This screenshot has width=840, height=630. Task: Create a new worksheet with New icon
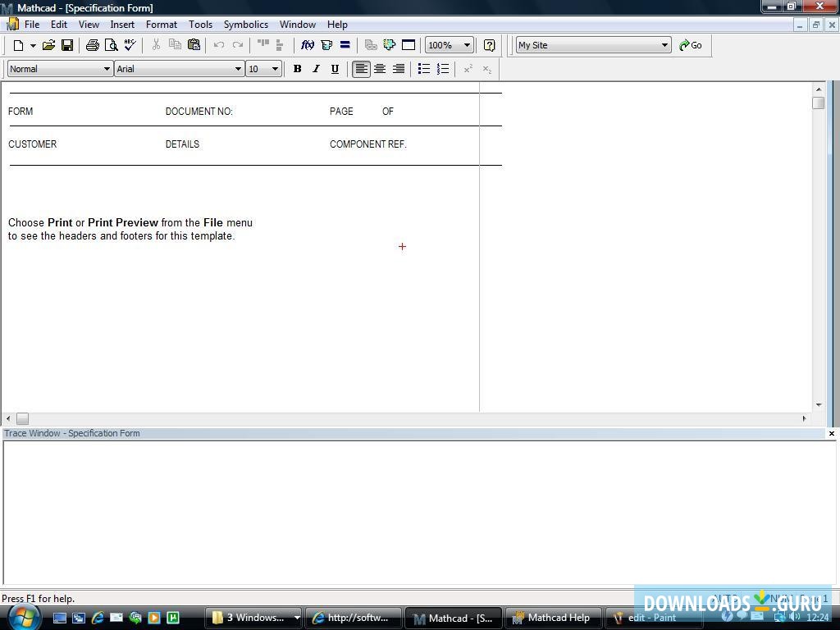pos(18,46)
